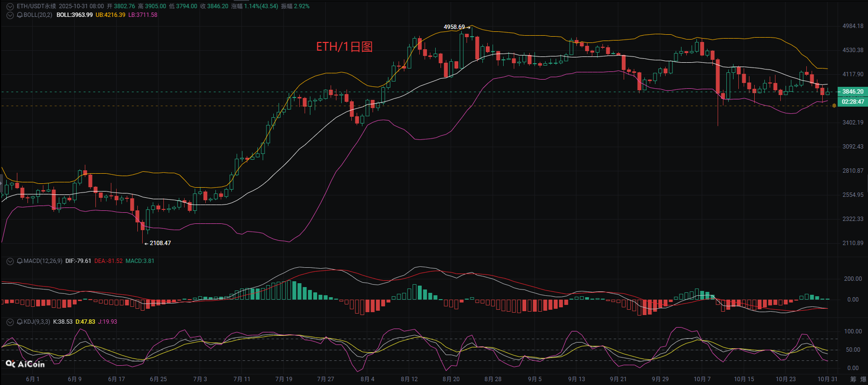Click the AiCoin logo watermark
The image size is (868, 385).
(26, 364)
